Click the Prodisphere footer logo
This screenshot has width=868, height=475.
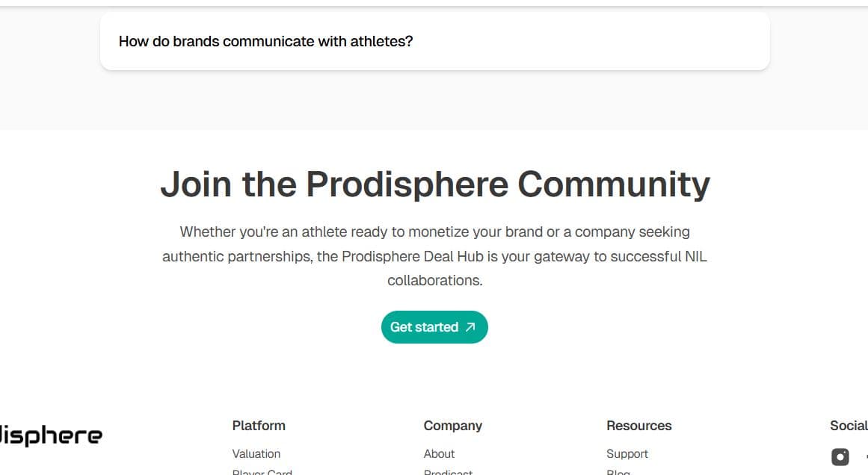pyautogui.click(x=49, y=435)
